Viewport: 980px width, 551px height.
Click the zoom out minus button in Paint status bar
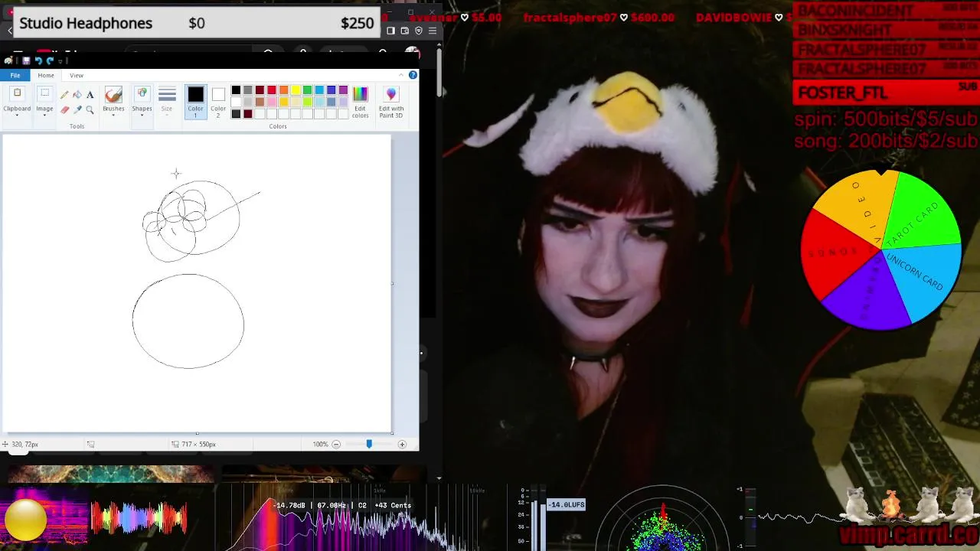[335, 444]
